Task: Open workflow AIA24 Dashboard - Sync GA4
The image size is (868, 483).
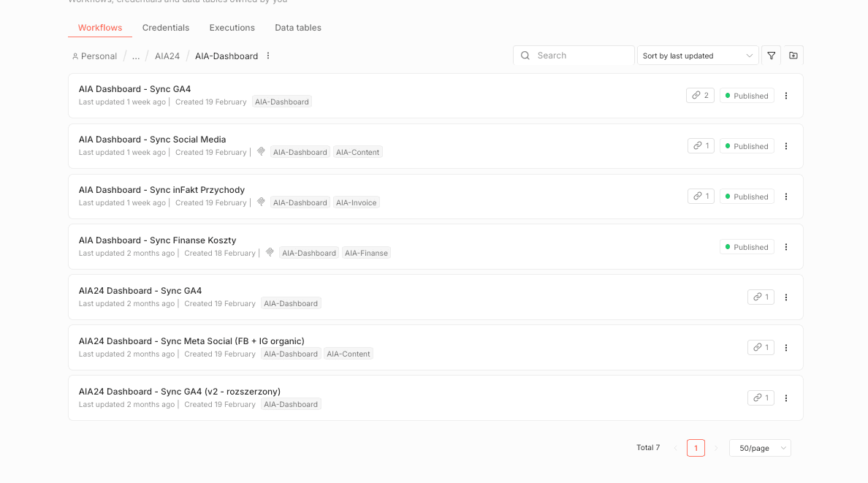Action: pos(140,290)
